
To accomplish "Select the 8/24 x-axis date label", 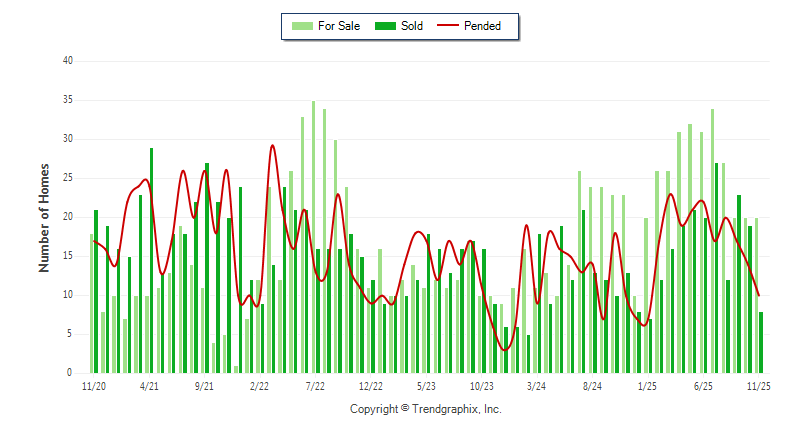I will pos(592,385).
